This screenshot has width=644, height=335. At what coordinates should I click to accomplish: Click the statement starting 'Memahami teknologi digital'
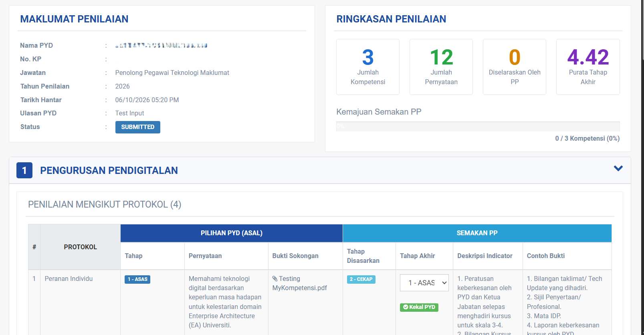click(225, 302)
